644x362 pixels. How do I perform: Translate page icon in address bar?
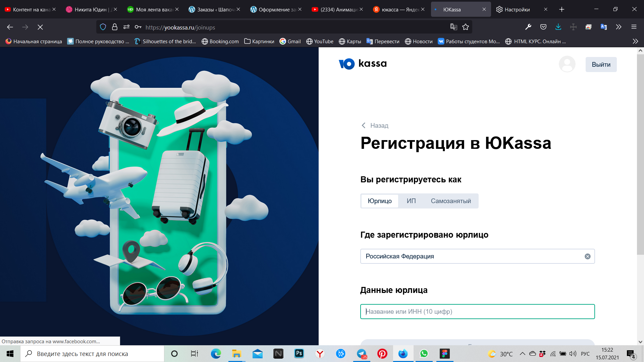pos(453,27)
